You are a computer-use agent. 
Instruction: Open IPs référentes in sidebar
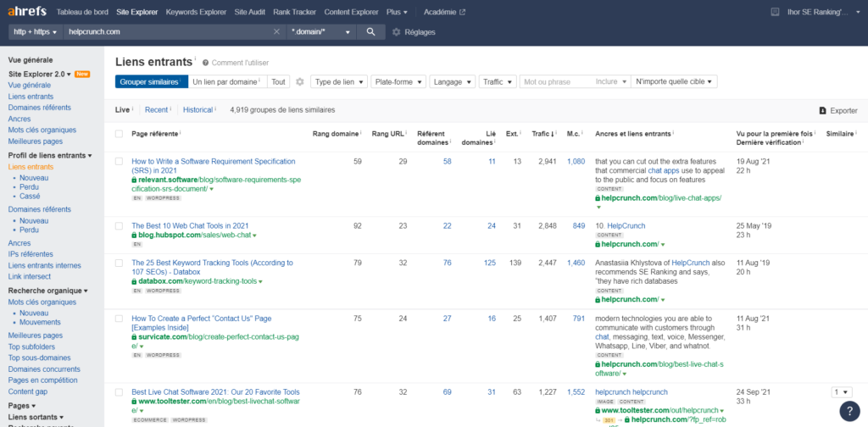click(x=31, y=254)
